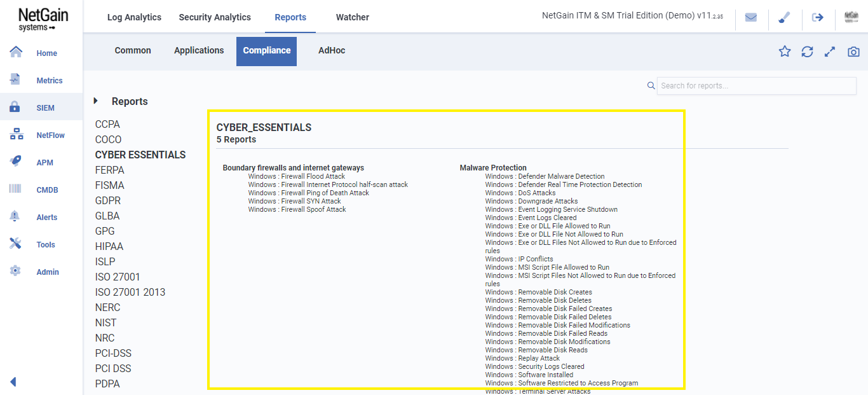Expand to fullscreen with arrows icon
The width and height of the screenshot is (868, 395).
830,52
